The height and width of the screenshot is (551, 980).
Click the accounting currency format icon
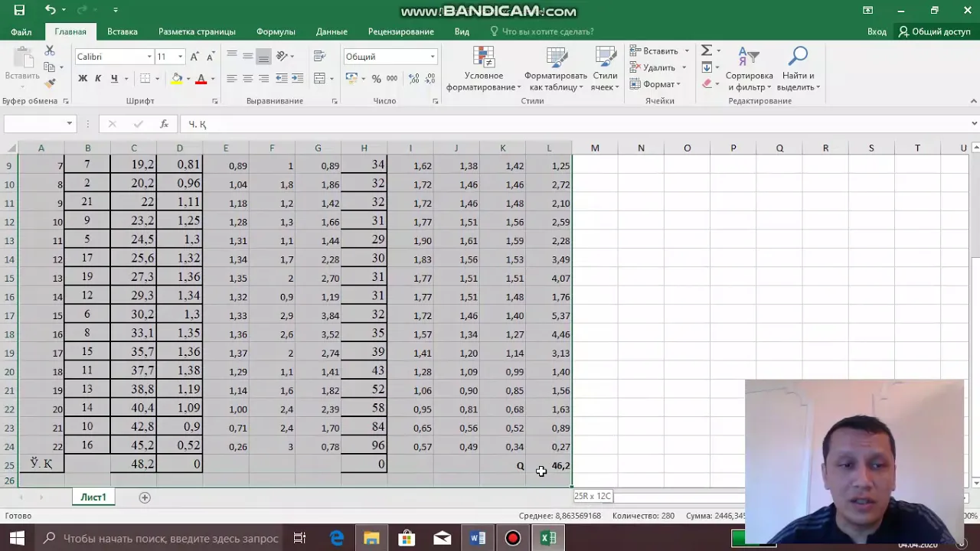click(x=351, y=79)
